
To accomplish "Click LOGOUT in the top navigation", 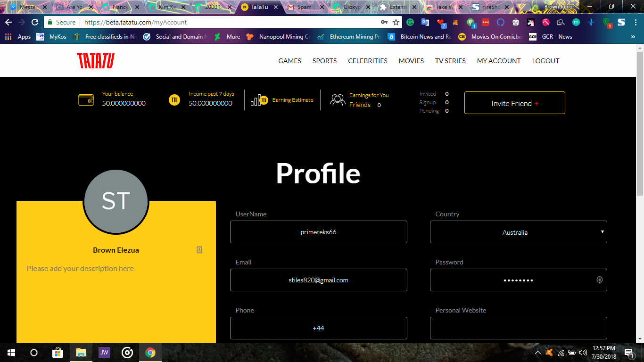I will click(x=545, y=61).
